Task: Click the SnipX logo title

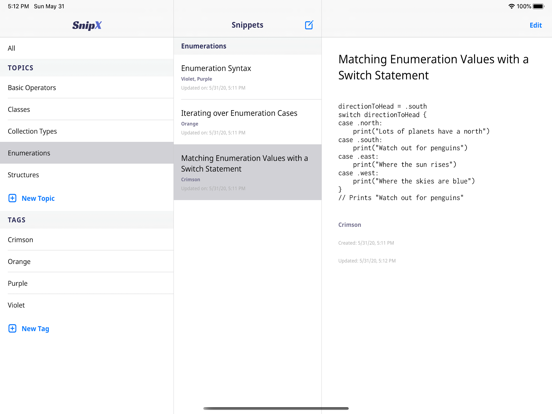Action: coord(87,25)
